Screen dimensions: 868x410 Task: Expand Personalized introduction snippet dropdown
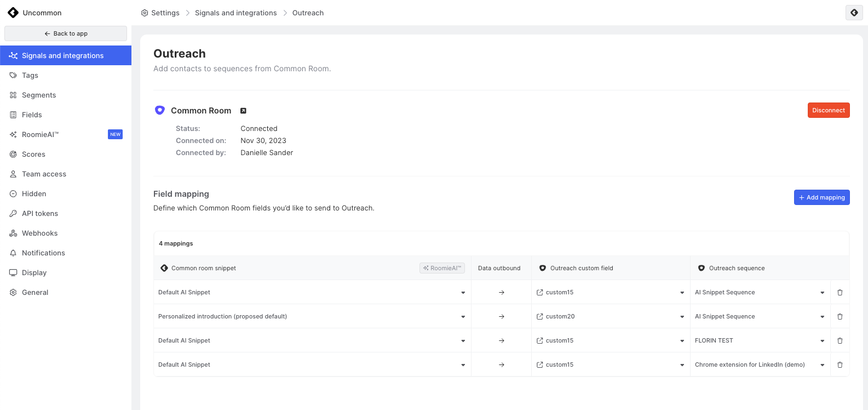463,317
